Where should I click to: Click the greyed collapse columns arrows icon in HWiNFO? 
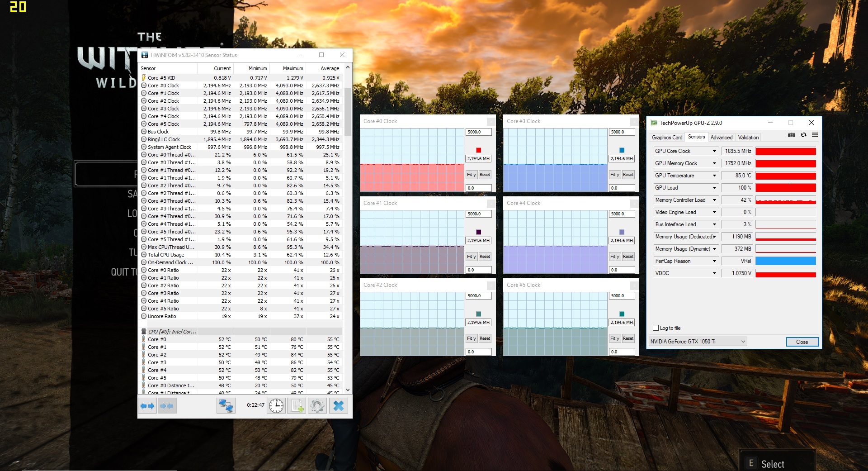166,406
